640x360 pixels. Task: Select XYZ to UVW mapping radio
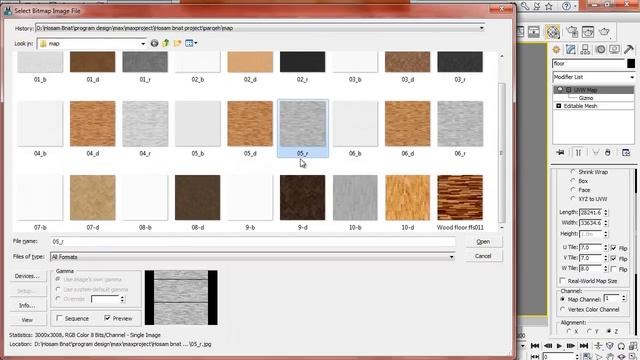pos(573,199)
